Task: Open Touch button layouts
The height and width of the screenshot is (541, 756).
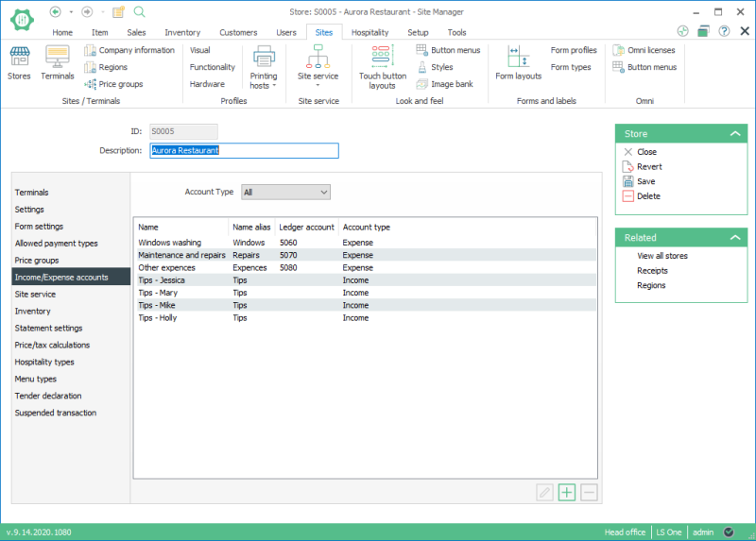Action: click(x=383, y=67)
